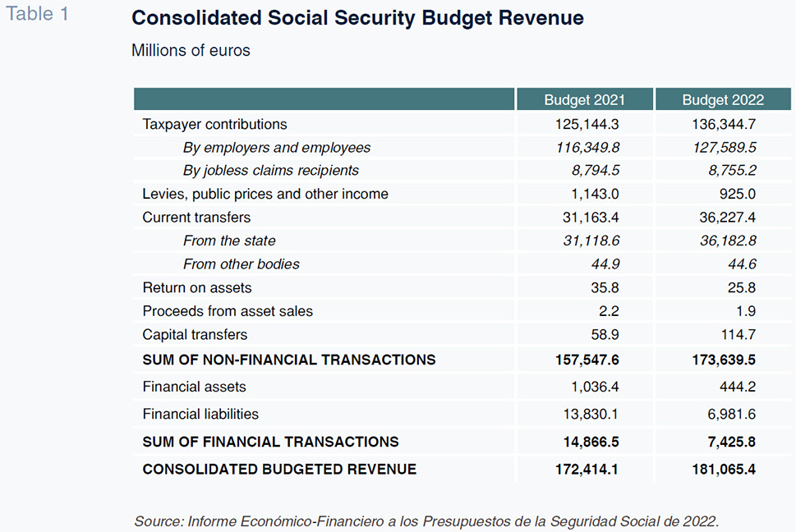Click the Budget 2021 column header
Screen dimensions: 796x532
[x=584, y=99]
